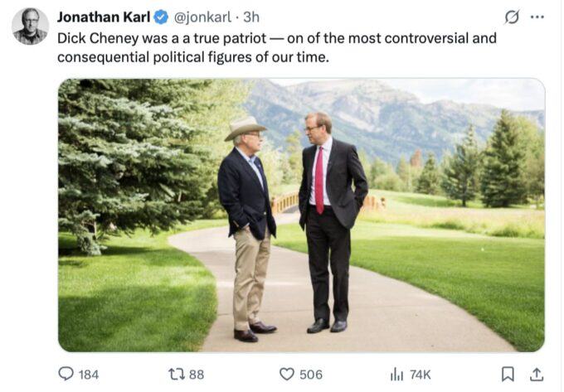564x392 pixels.
Task: Click the blue verified badge
Action: pyautogui.click(x=162, y=17)
